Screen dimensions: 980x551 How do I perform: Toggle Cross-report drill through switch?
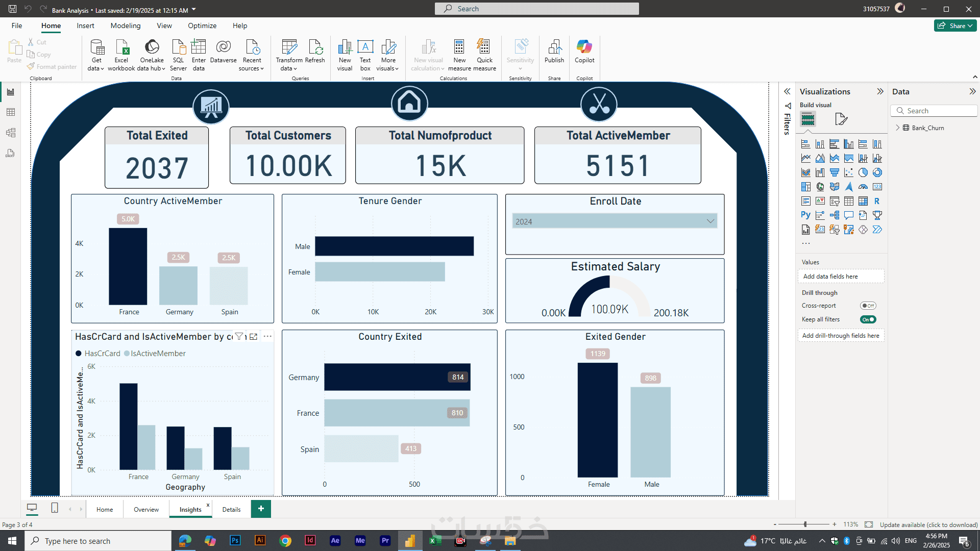point(868,306)
